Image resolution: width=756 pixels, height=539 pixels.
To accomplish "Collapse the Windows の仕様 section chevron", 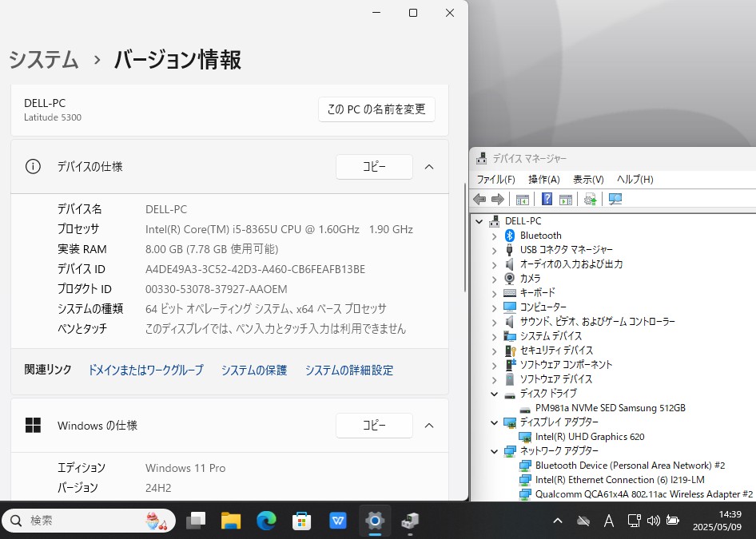I will point(429,426).
